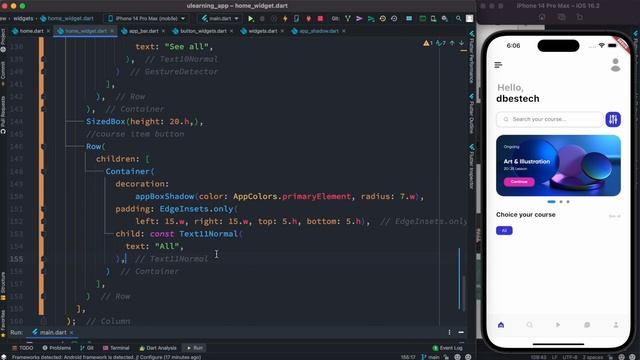This screenshot has height=360, width=640.
Task: Close the main.dart Run panel tab
Action: (71, 333)
